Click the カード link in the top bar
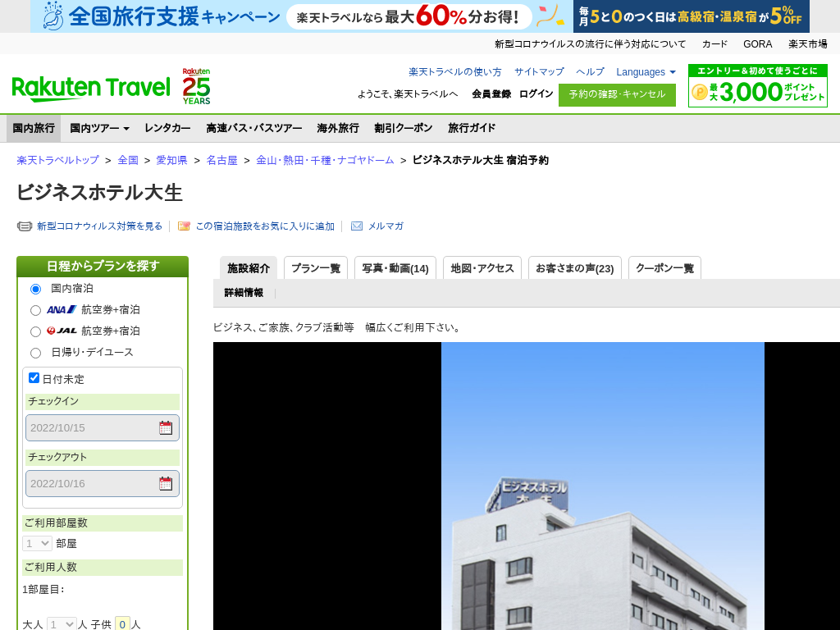Viewport: 840px width, 630px height. [x=714, y=44]
